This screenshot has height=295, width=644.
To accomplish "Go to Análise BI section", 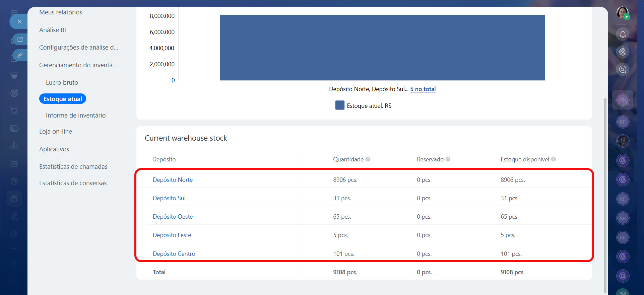I will point(53,30).
